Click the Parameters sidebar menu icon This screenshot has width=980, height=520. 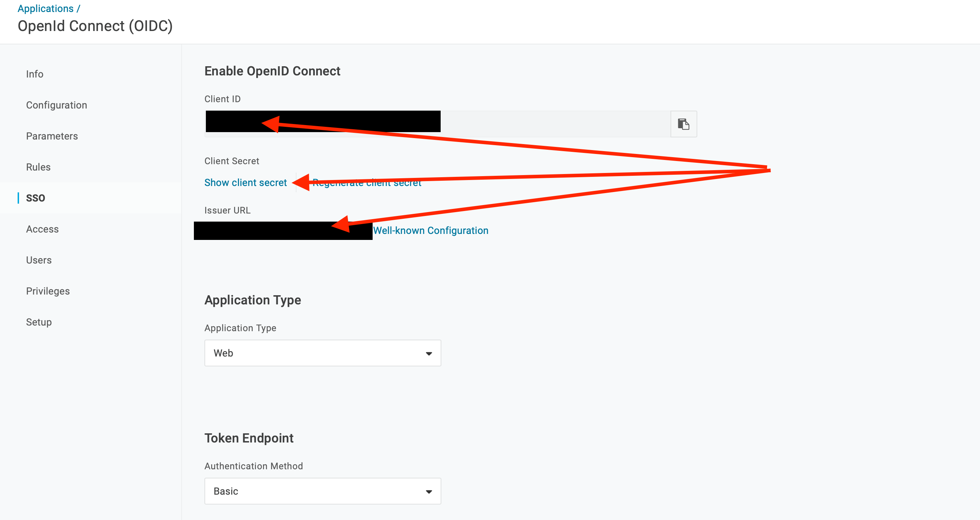coord(52,136)
